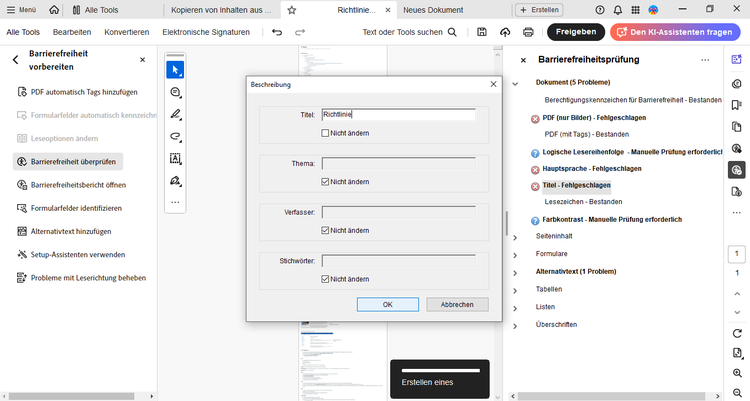Expand the Überschriften node
This screenshot has height=401, width=750.
click(x=515, y=326)
